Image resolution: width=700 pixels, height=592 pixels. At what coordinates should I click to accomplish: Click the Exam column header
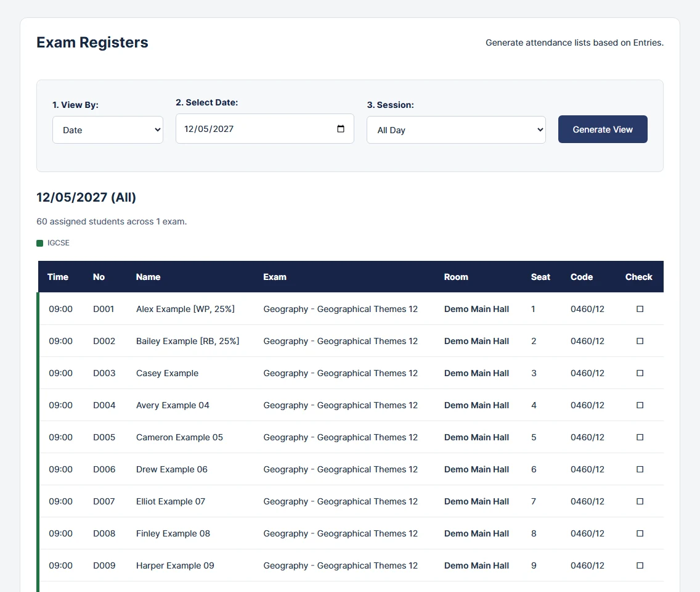click(275, 277)
